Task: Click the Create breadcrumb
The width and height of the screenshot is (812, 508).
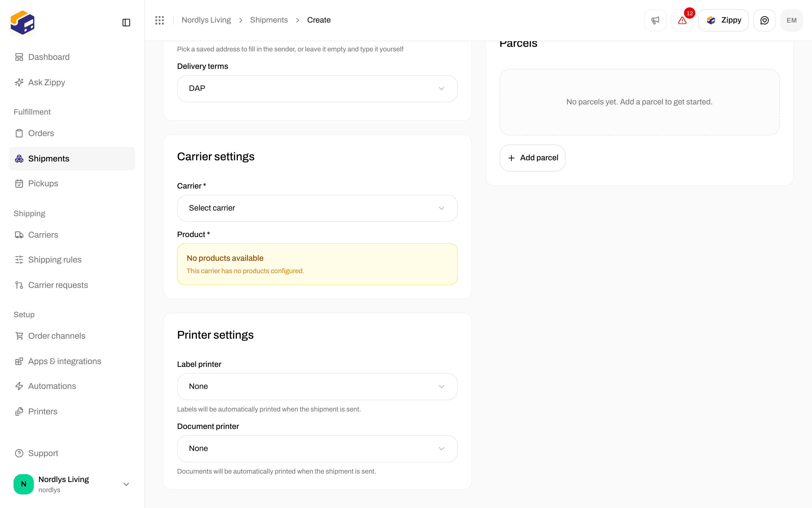Action: click(319, 20)
